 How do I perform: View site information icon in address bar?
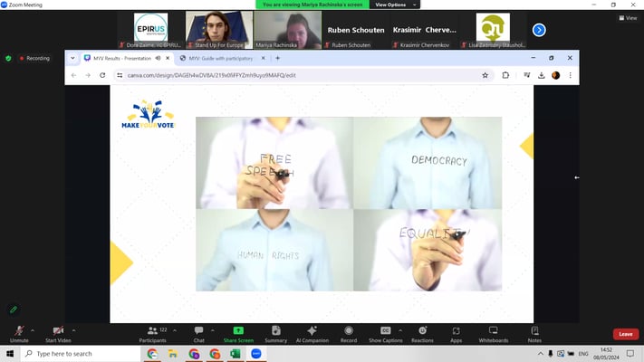point(120,75)
